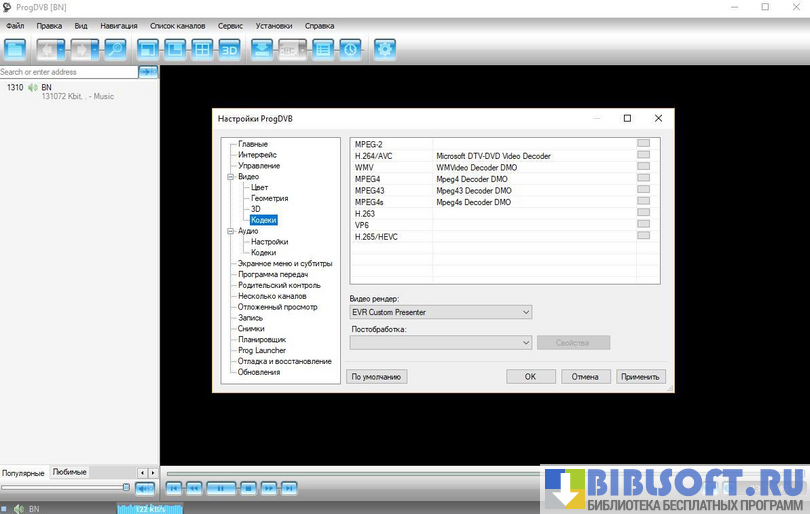Open the Видео рендер dropdown
810x514 pixels.
[440, 312]
